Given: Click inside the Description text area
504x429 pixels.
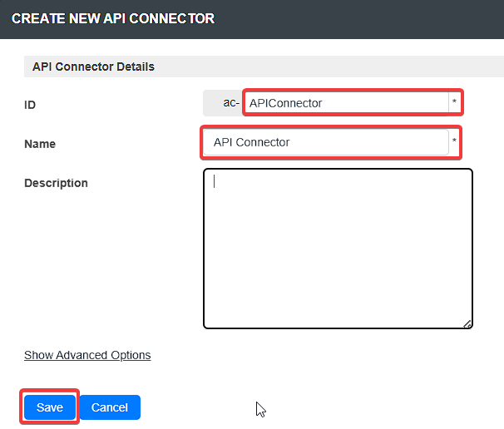Looking at the screenshot, I should click(x=338, y=249).
